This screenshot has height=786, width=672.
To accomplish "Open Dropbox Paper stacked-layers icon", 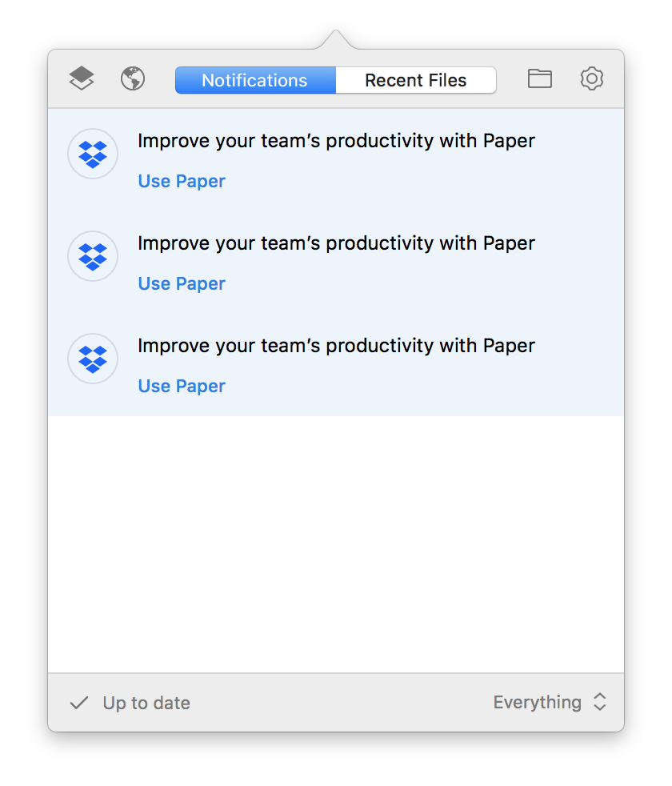I will coord(81,78).
